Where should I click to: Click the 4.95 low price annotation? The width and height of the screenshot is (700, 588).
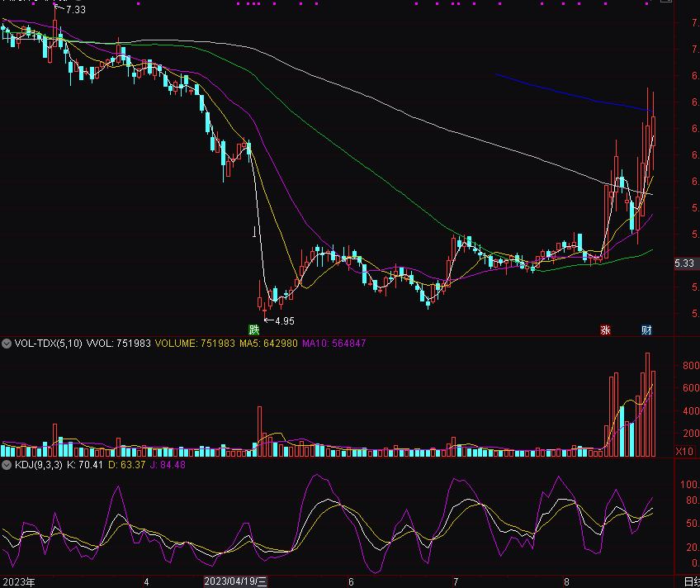click(x=284, y=320)
